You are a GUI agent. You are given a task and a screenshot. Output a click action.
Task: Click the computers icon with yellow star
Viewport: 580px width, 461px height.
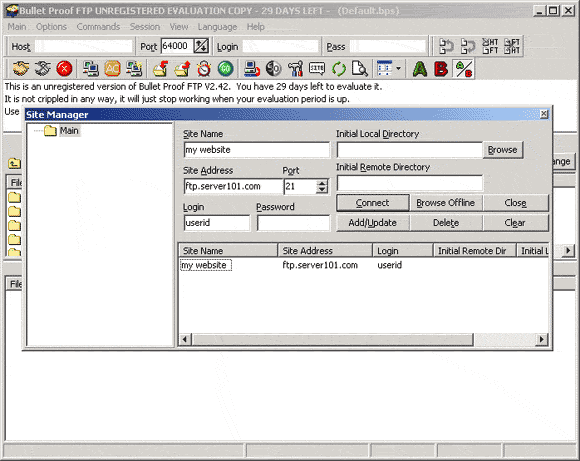point(134,69)
